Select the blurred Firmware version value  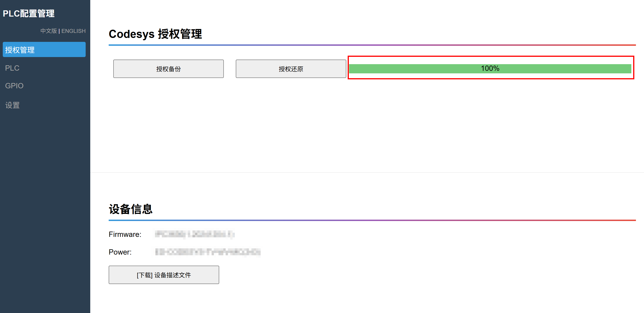[x=195, y=234]
